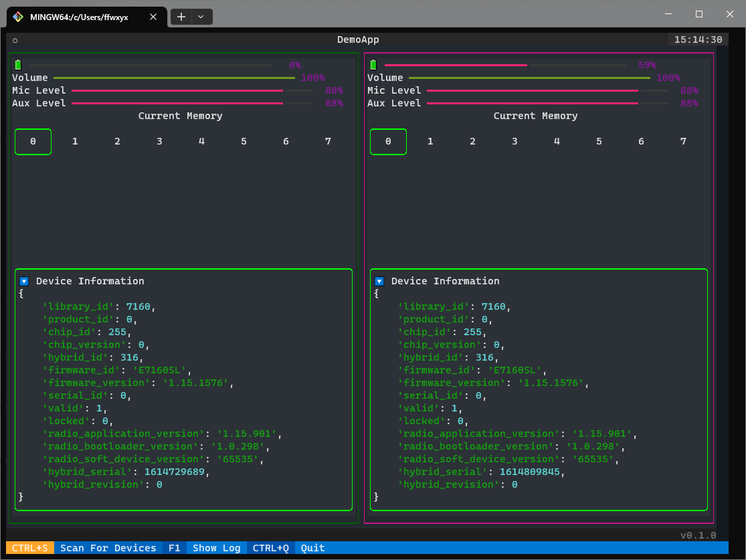Viewport: 746px width, 560px height.
Task: Choose memory slot 7 on right device
Action: pos(683,142)
